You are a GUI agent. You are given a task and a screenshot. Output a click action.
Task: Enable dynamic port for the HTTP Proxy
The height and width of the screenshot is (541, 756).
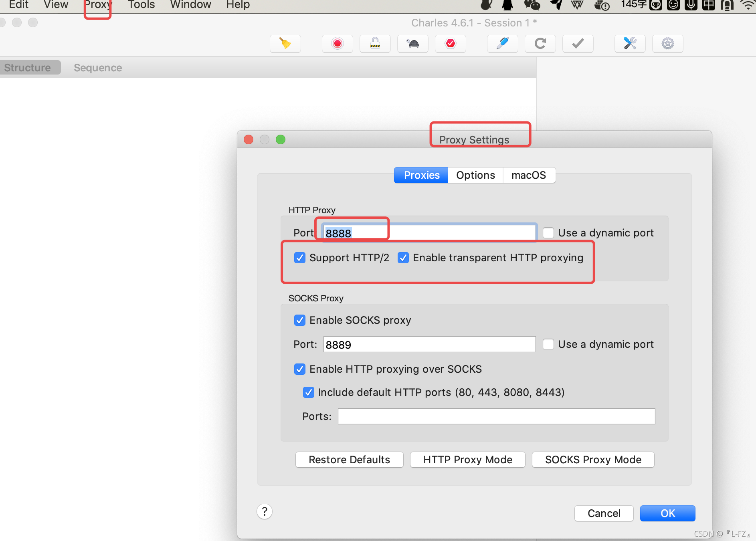pyautogui.click(x=548, y=233)
